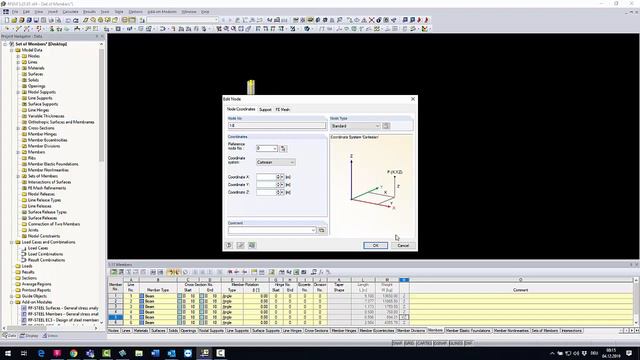Click row 1 end cross-section color swatch
The height and width of the screenshot is (360, 640).
[201, 296]
